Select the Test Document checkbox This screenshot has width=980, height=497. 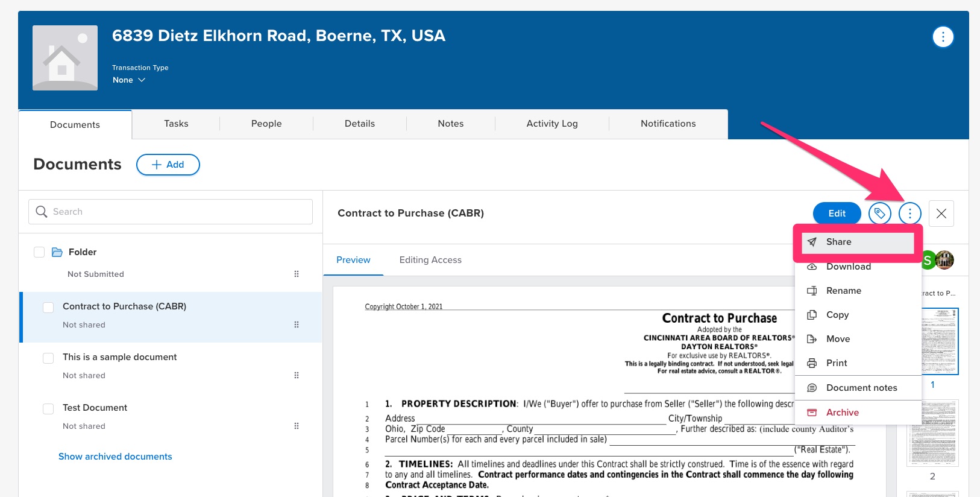pyautogui.click(x=48, y=409)
